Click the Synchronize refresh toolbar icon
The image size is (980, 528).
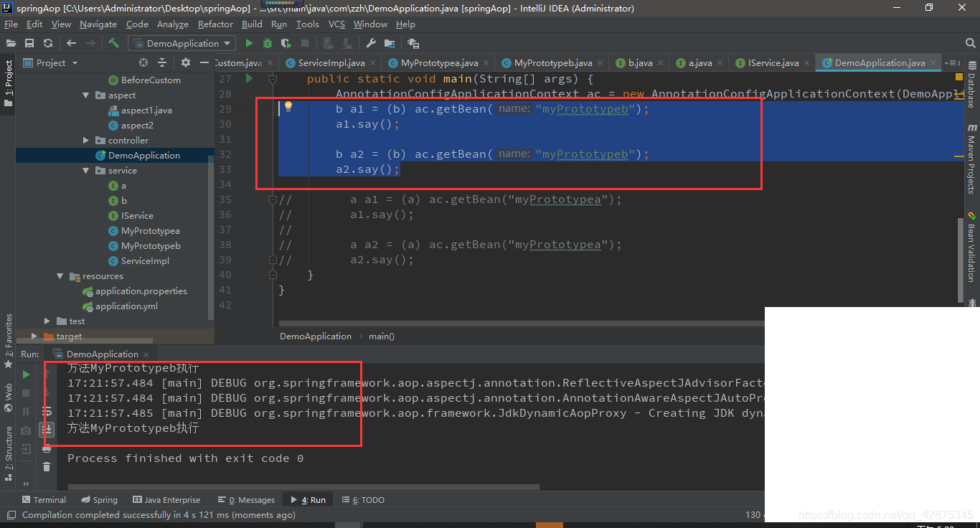[48, 43]
